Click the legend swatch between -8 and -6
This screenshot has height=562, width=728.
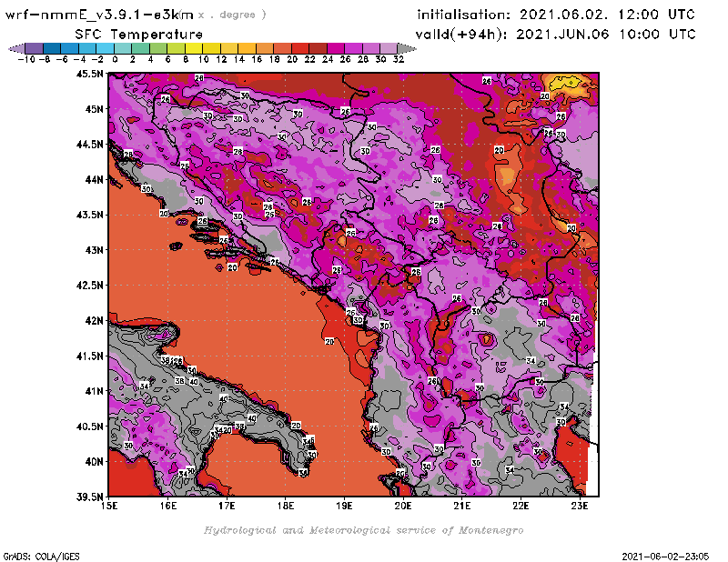[x=52, y=48]
